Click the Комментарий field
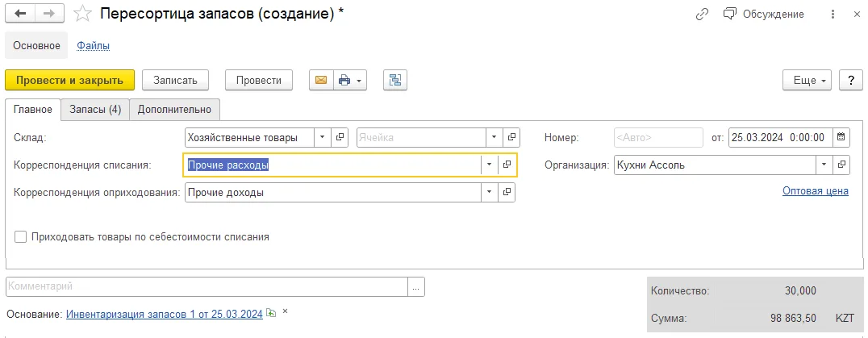Image resolution: width=868 pixels, height=338 pixels. click(x=207, y=286)
